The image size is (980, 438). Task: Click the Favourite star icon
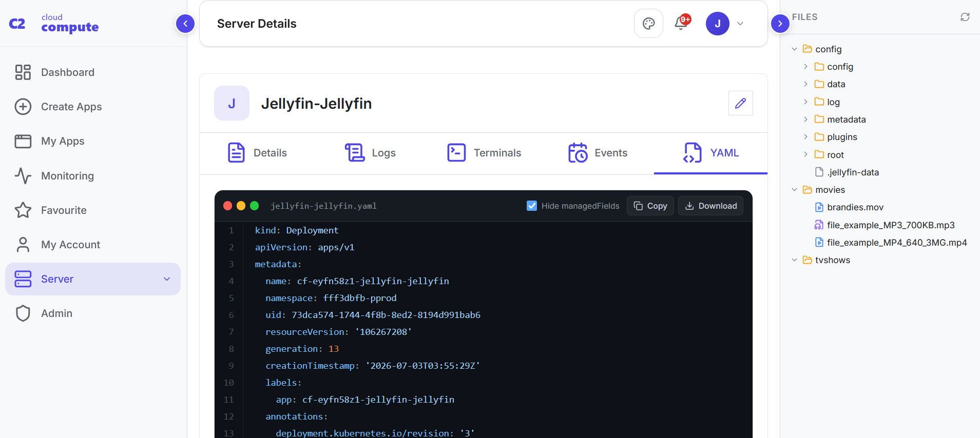[23, 210]
